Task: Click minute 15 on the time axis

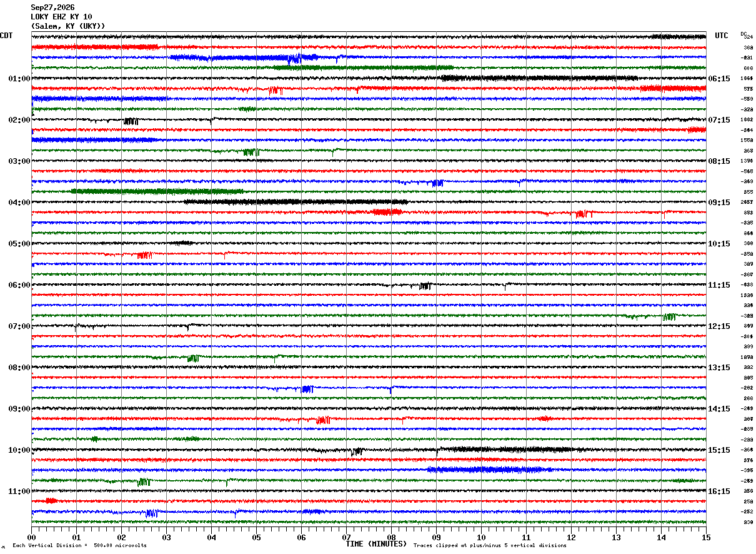Action: pos(706,537)
